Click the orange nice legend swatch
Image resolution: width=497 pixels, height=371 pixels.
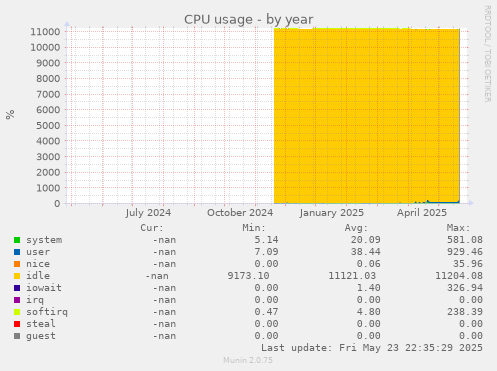tap(17, 264)
